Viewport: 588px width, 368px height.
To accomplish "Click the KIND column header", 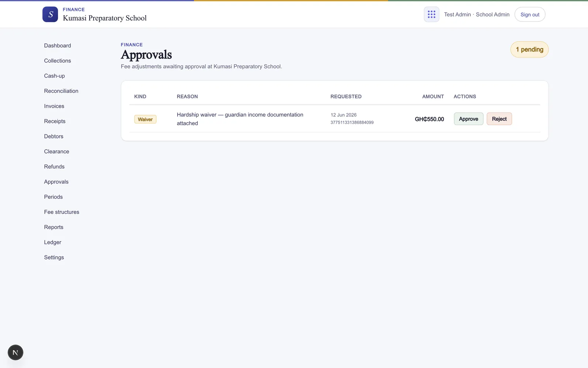I will pyautogui.click(x=140, y=96).
